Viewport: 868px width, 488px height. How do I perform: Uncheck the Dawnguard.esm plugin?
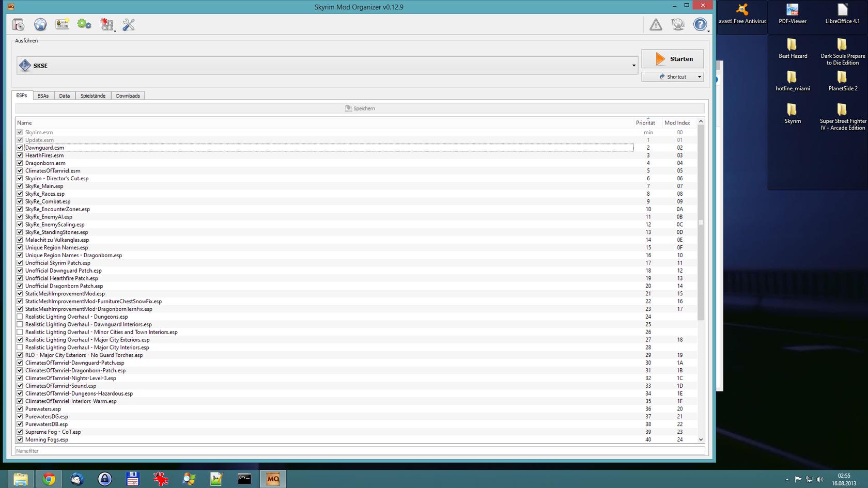click(x=20, y=148)
